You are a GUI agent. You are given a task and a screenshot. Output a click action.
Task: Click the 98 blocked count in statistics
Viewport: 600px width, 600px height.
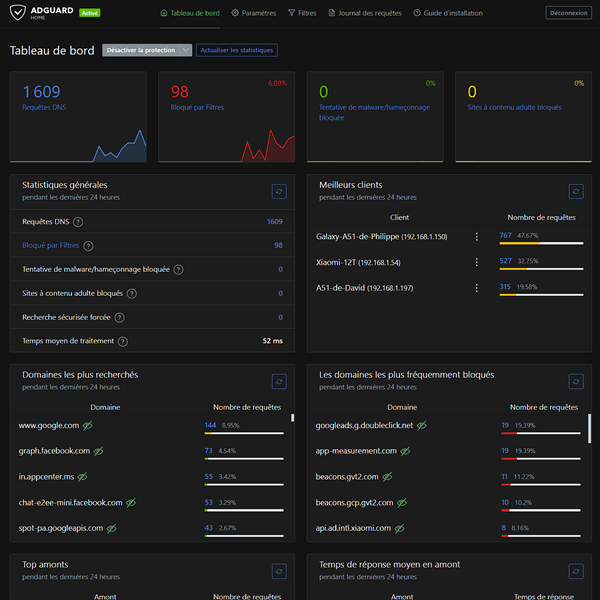(x=279, y=246)
